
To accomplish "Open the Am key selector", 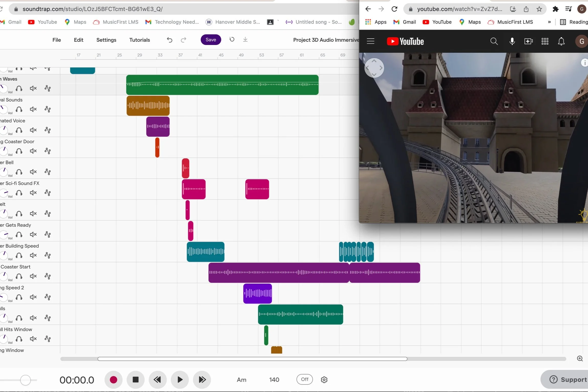I will pyautogui.click(x=241, y=380).
